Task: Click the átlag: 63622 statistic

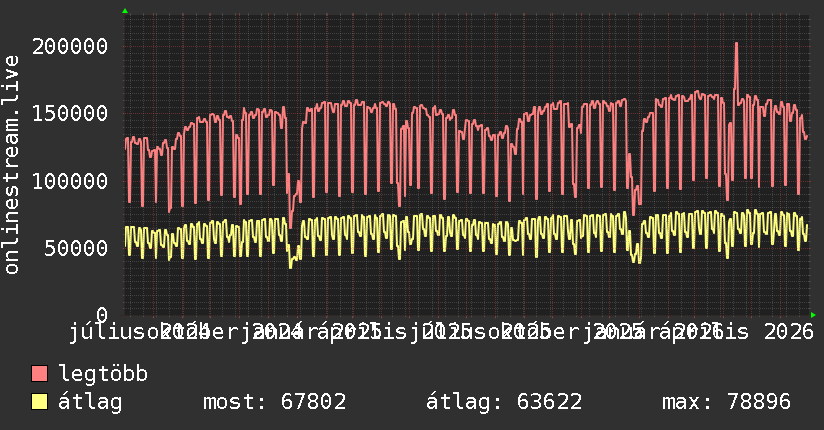Action: point(503,402)
